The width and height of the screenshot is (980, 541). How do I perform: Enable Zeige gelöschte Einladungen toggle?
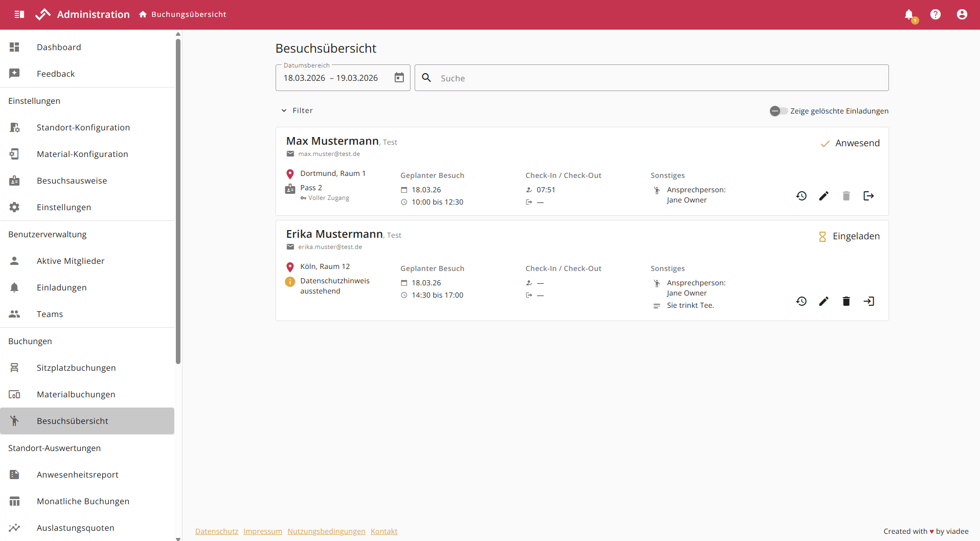[x=778, y=111]
